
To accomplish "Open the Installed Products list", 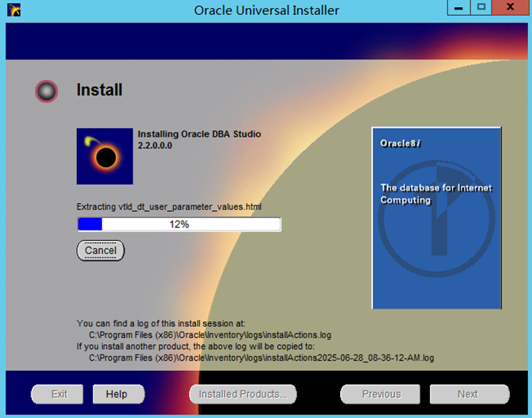I will (243, 394).
